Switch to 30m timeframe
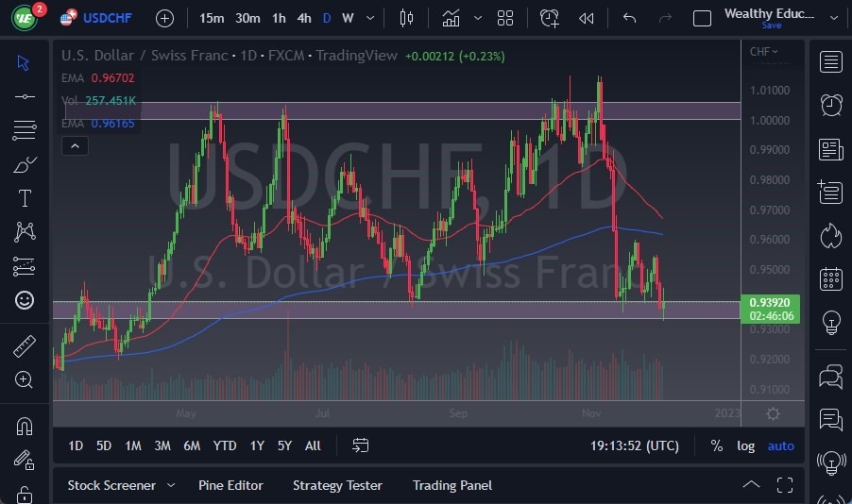Image resolution: width=852 pixels, height=504 pixels. click(x=247, y=19)
